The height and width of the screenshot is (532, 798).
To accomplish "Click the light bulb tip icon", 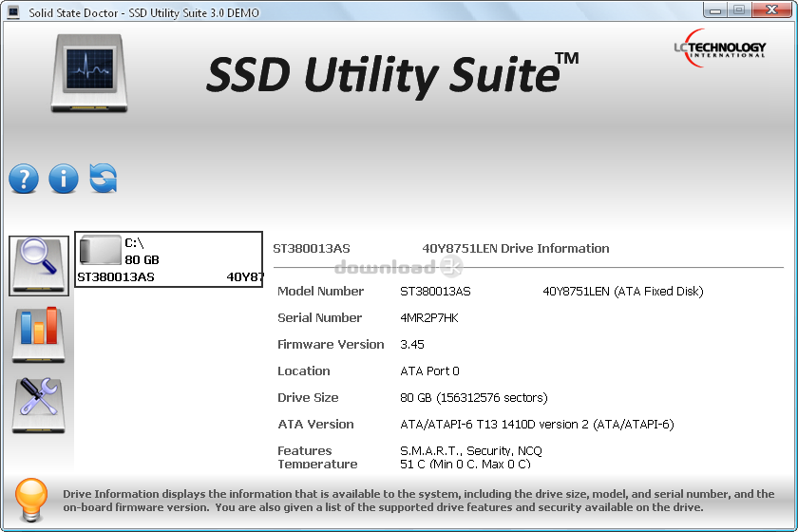I will click(x=31, y=500).
